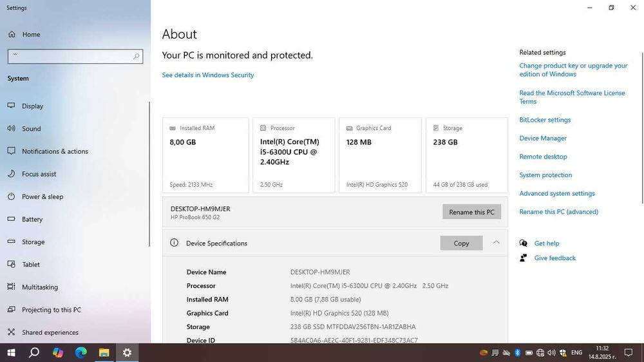Collapse the Device Specifications section

[x=496, y=243]
